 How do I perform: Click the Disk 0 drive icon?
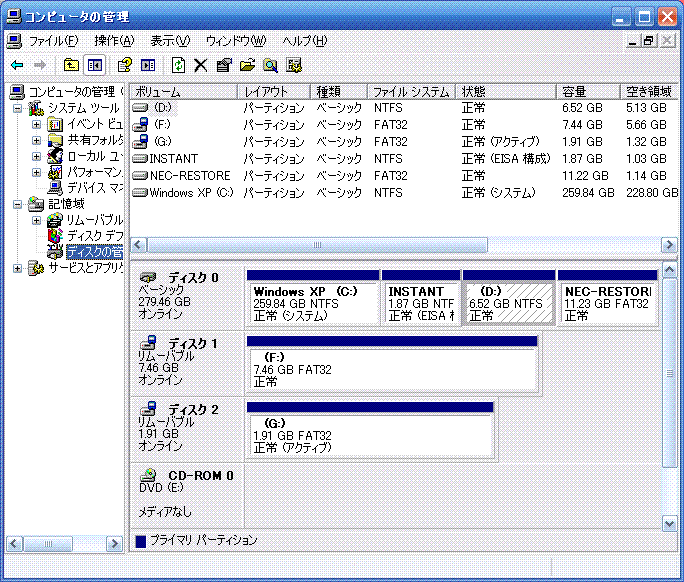[148, 277]
